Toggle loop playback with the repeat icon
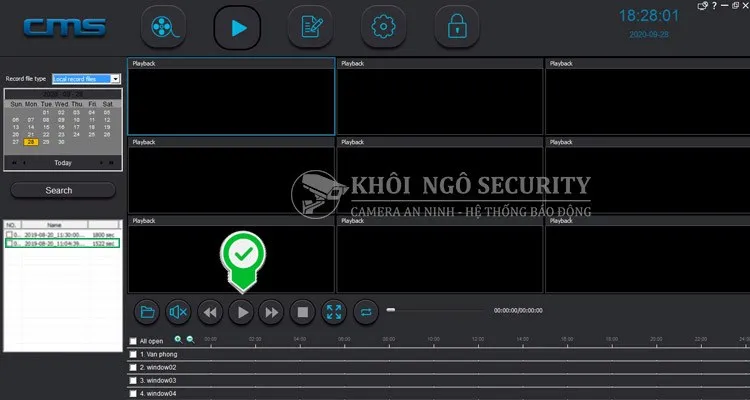750x400 pixels. click(366, 312)
